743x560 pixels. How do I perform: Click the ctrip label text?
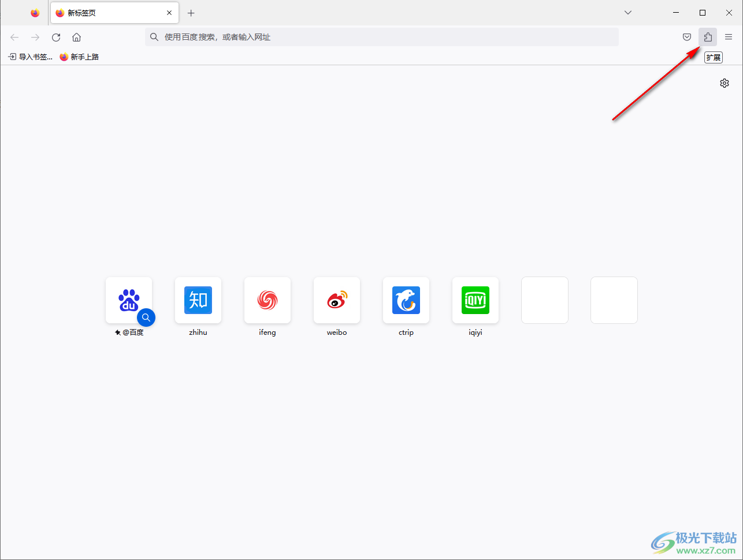tap(406, 333)
